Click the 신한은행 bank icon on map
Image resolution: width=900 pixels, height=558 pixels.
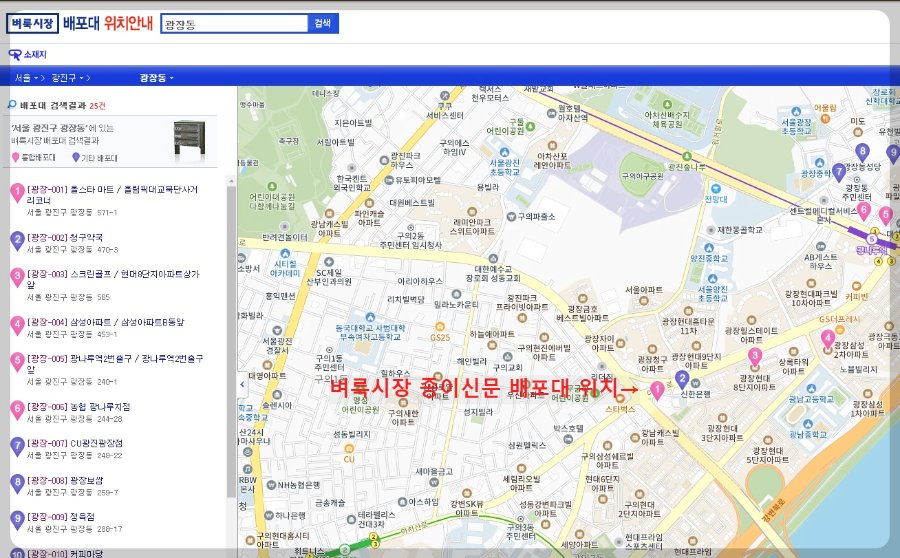tap(696, 383)
